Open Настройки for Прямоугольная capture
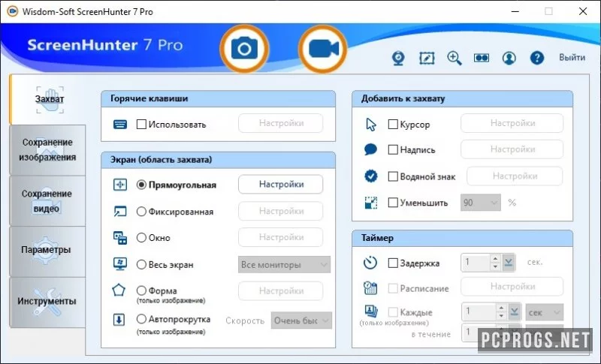601x364 pixels. pyautogui.click(x=280, y=185)
